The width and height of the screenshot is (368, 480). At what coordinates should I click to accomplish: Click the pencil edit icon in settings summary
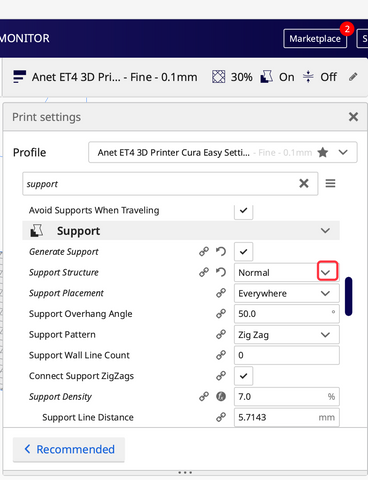(x=353, y=77)
